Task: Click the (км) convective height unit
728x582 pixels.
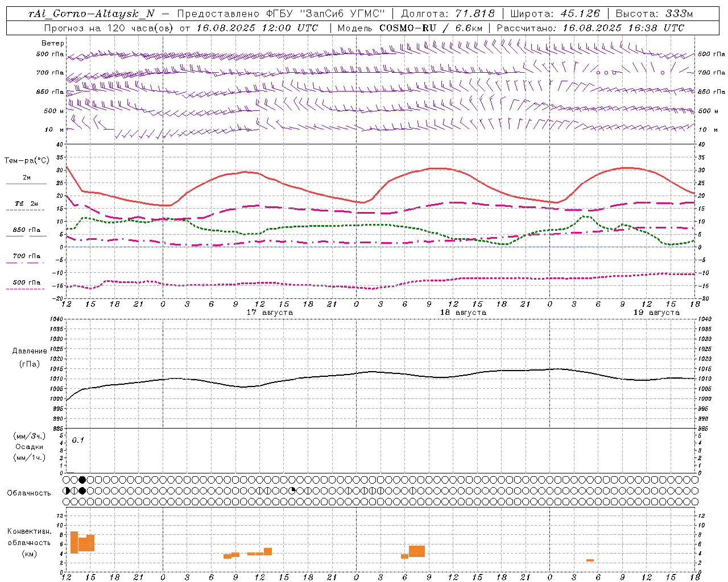Action: [x=29, y=554]
